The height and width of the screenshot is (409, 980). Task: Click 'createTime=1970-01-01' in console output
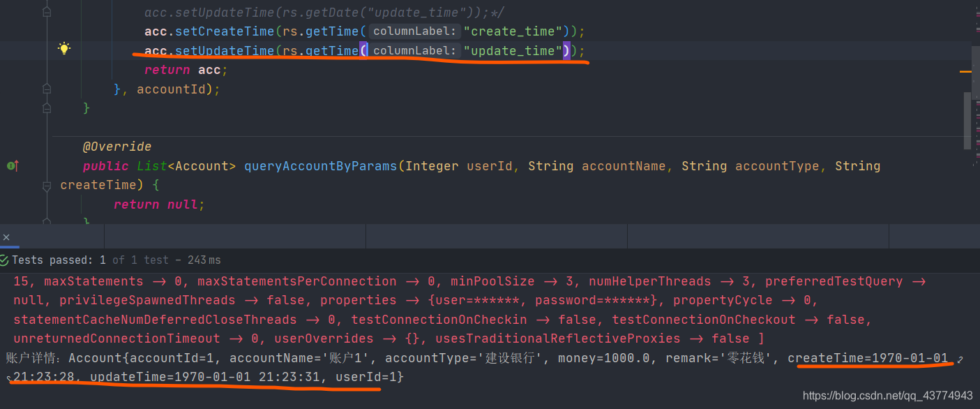[x=868, y=358]
